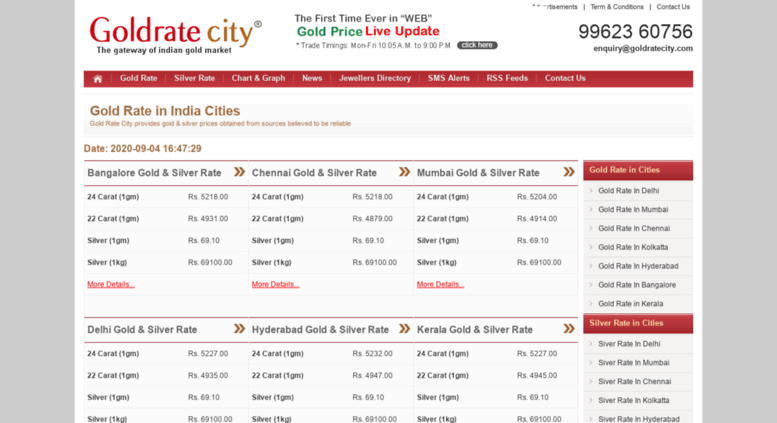
Task: Open Bangalore rates double-arrow icon
Action: click(x=239, y=172)
